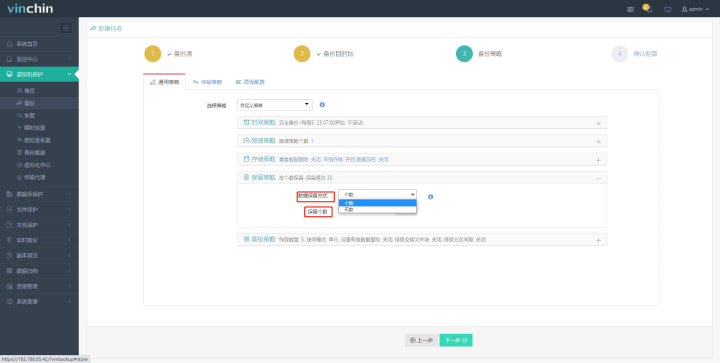Image resolution: width=720 pixels, height=363 pixels.
Task: Click info icon beside 选择策略 dropdown
Action: tap(322, 105)
